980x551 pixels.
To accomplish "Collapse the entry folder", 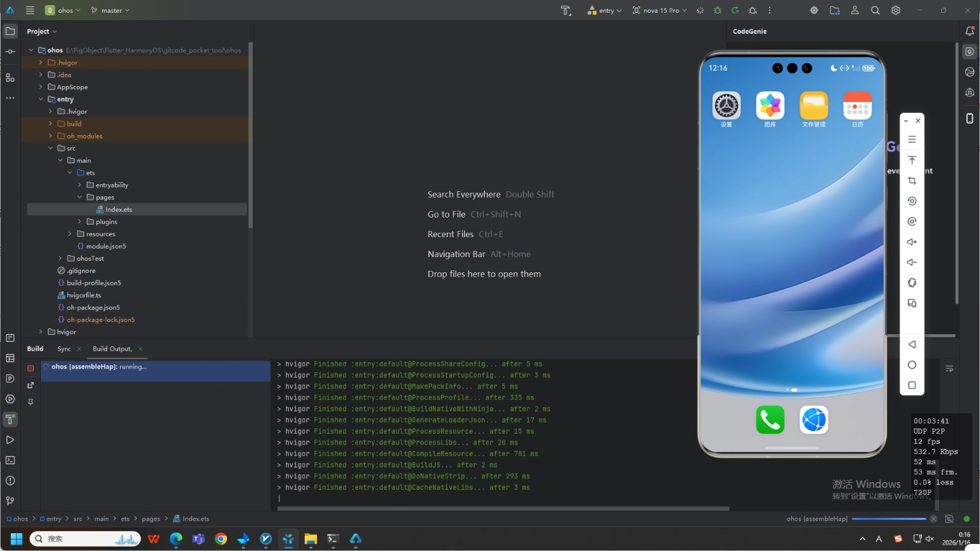I will pyautogui.click(x=41, y=99).
